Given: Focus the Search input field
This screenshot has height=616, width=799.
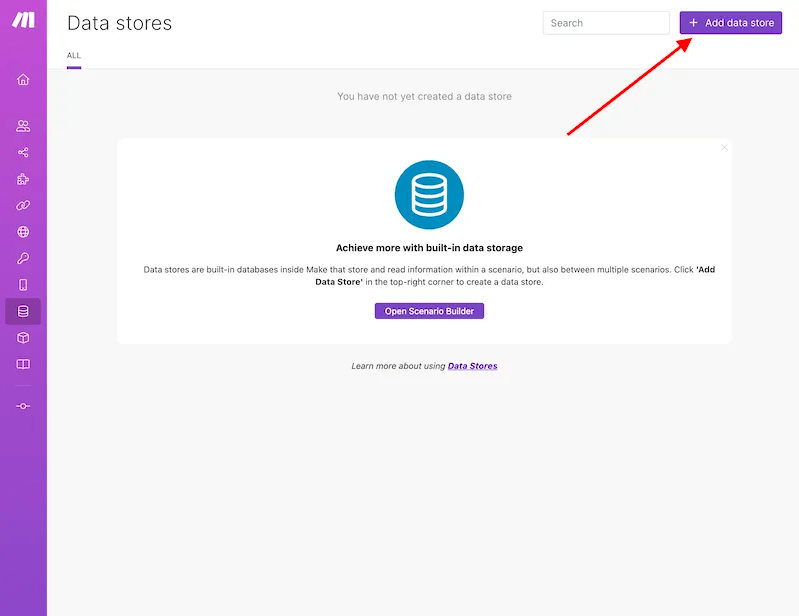Looking at the screenshot, I should [606, 23].
